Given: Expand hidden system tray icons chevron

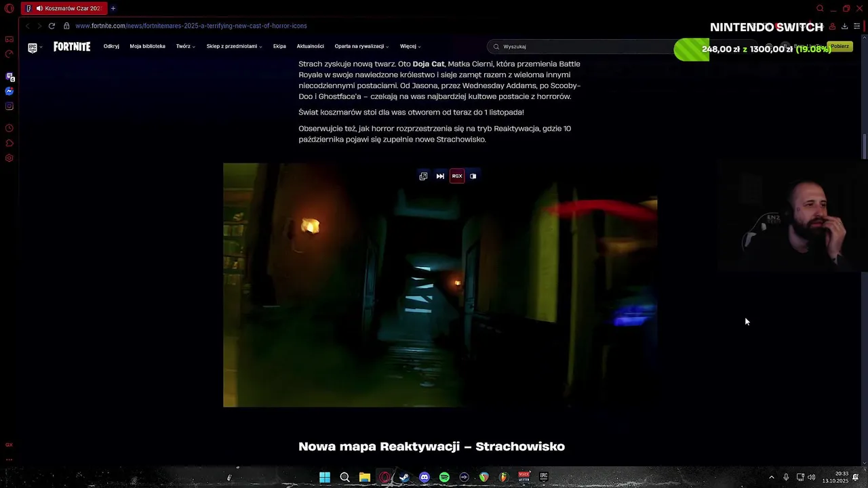Looking at the screenshot, I should [x=771, y=477].
